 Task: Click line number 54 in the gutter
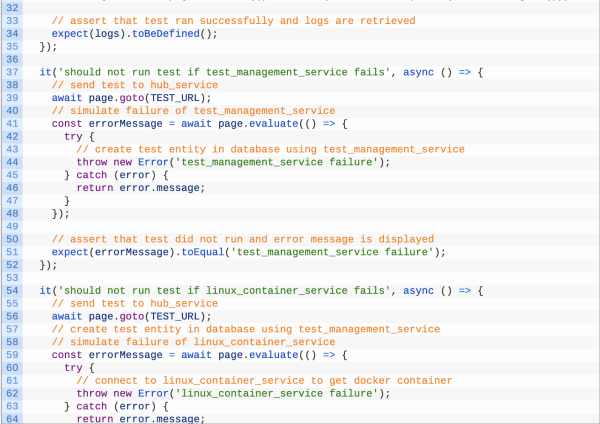point(12,290)
